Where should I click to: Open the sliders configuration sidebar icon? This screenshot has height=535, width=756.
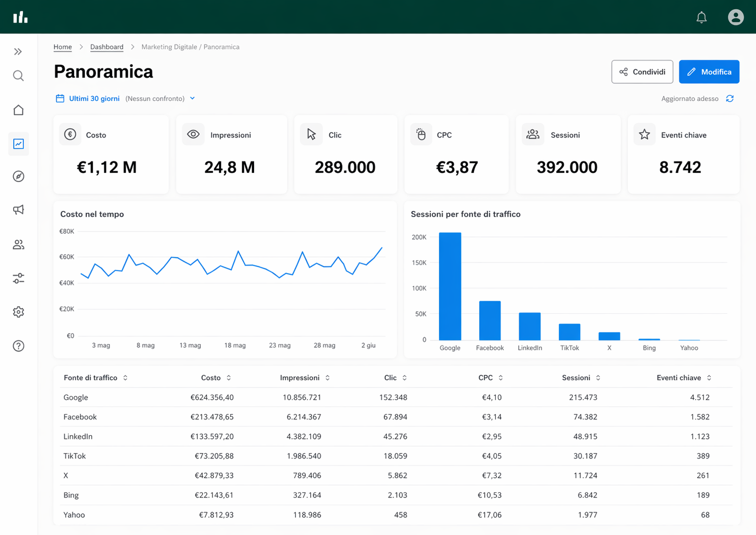(18, 278)
